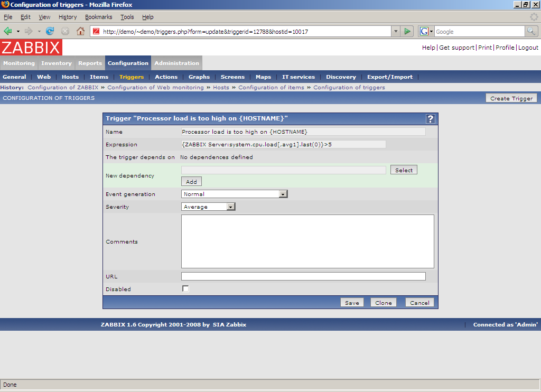The height and width of the screenshot is (392, 541).
Task: Open the History menu
Action: [68, 17]
